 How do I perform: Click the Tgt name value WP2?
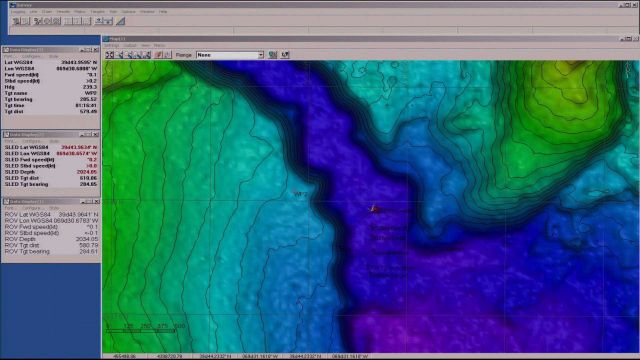pyautogui.click(x=91, y=93)
